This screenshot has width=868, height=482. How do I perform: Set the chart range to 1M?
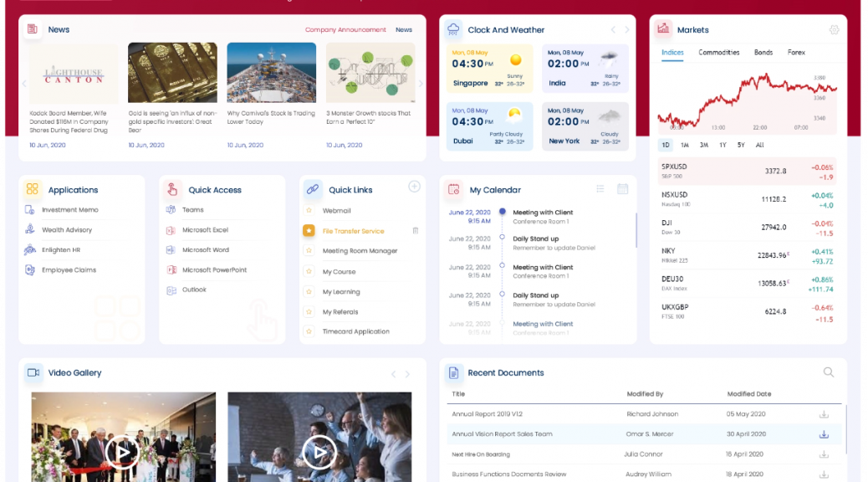(x=684, y=145)
